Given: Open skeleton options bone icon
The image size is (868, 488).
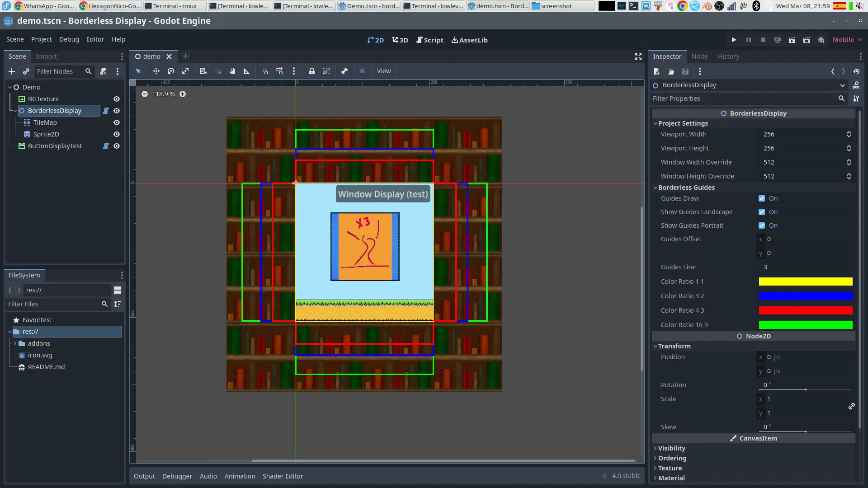Looking at the screenshot, I should [x=344, y=71].
